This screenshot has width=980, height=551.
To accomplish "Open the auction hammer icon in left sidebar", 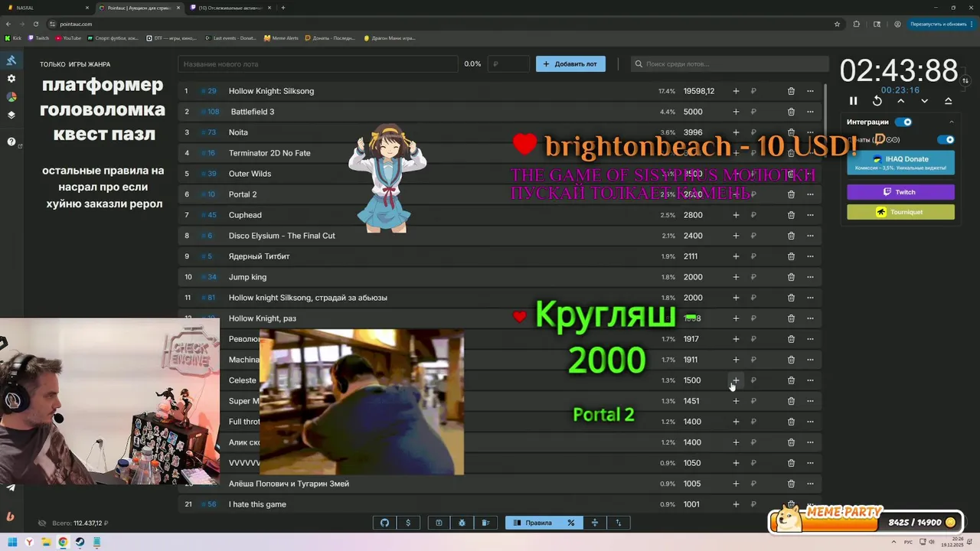I will [x=11, y=60].
